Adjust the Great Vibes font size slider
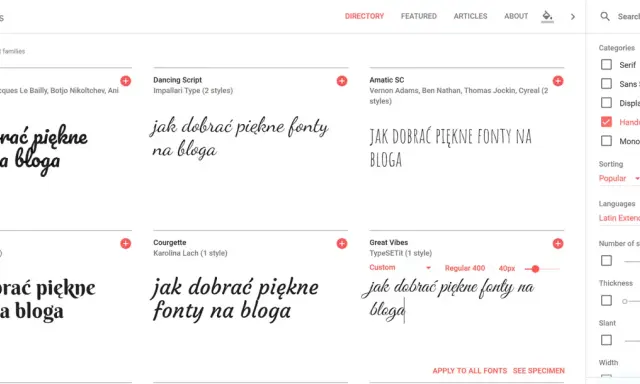The image size is (640, 384). click(535, 269)
